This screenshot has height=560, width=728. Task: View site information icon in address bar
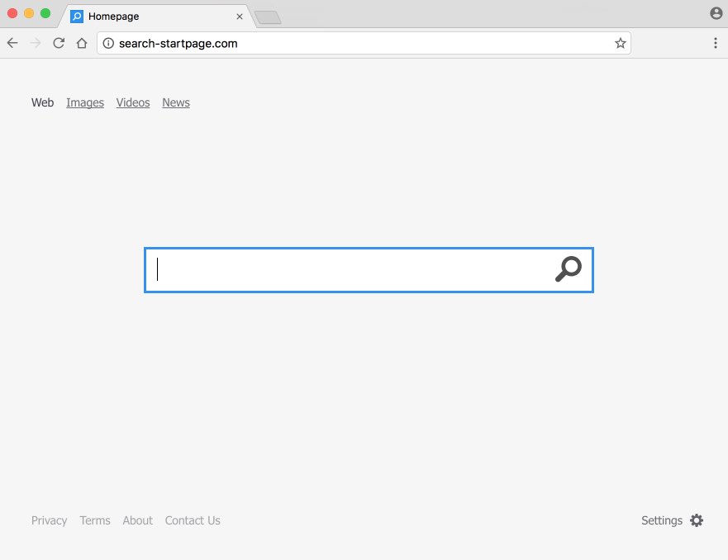(x=108, y=44)
